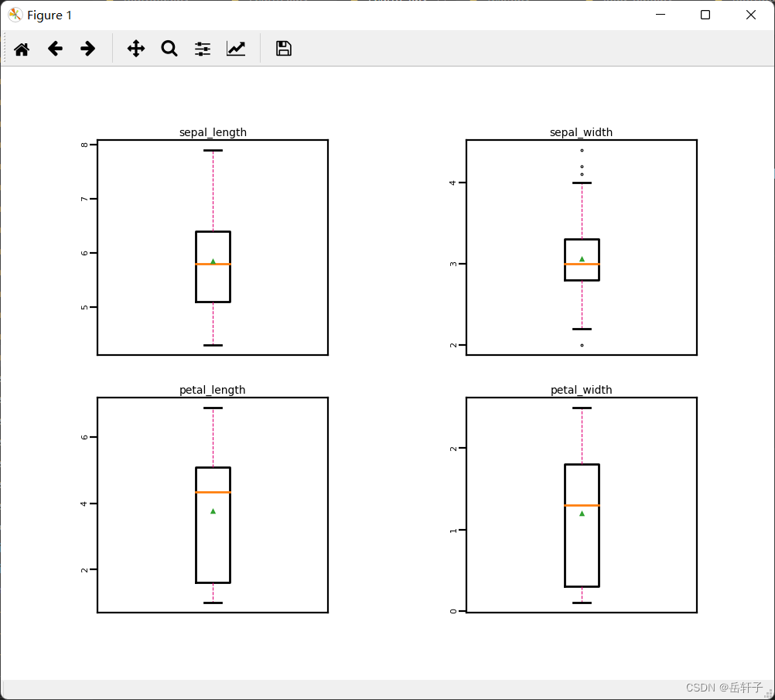Click the y-axis tick label 0 in petal_width plot
Viewport: 775px width, 700px height.
(452, 612)
